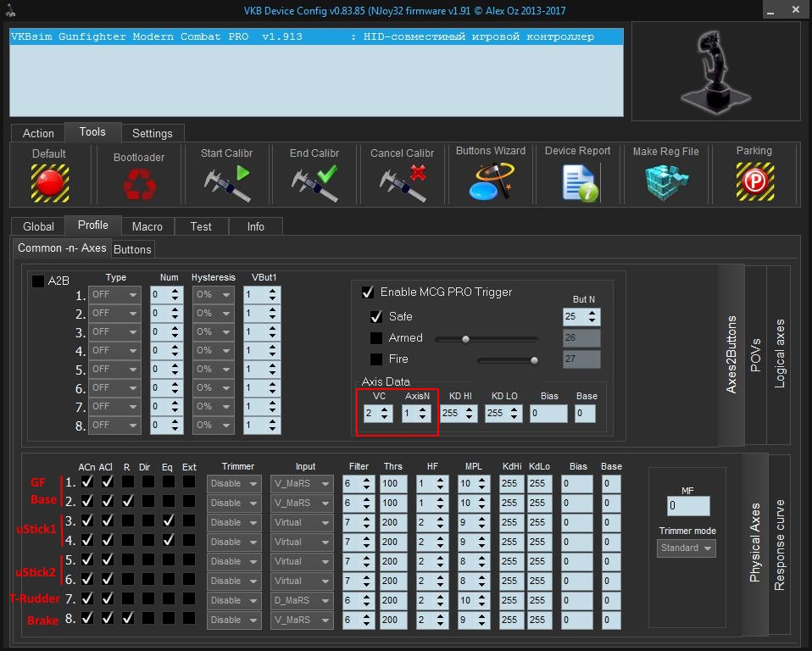Toggle the Enable MCG PRO Trigger checkbox
Screen dimensions: 812x651
[368, 292]
